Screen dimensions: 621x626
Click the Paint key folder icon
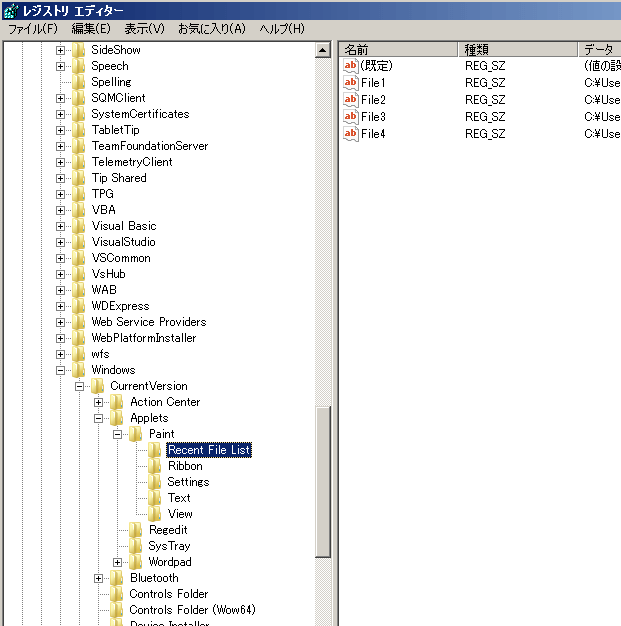[x=136, y=434]
